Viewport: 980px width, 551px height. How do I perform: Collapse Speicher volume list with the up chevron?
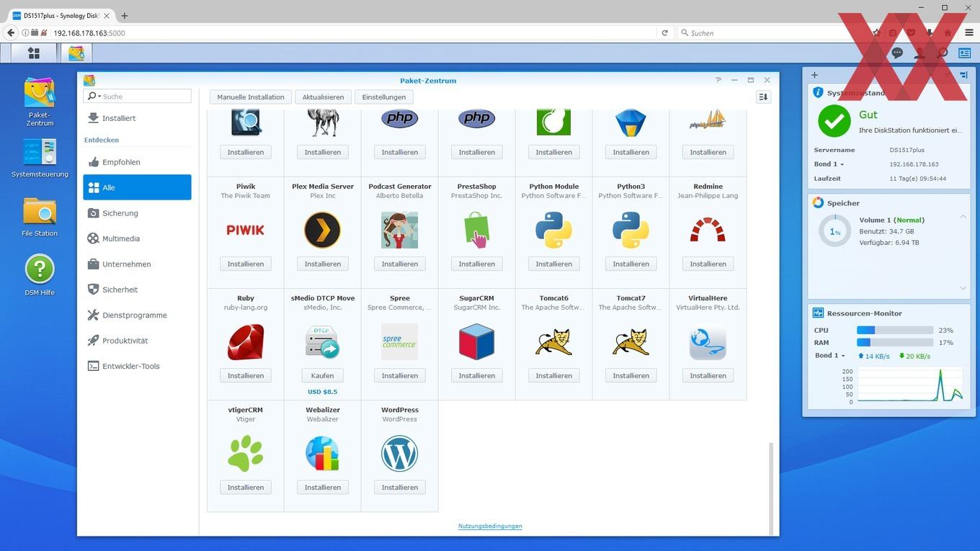(x=963, y=217)
